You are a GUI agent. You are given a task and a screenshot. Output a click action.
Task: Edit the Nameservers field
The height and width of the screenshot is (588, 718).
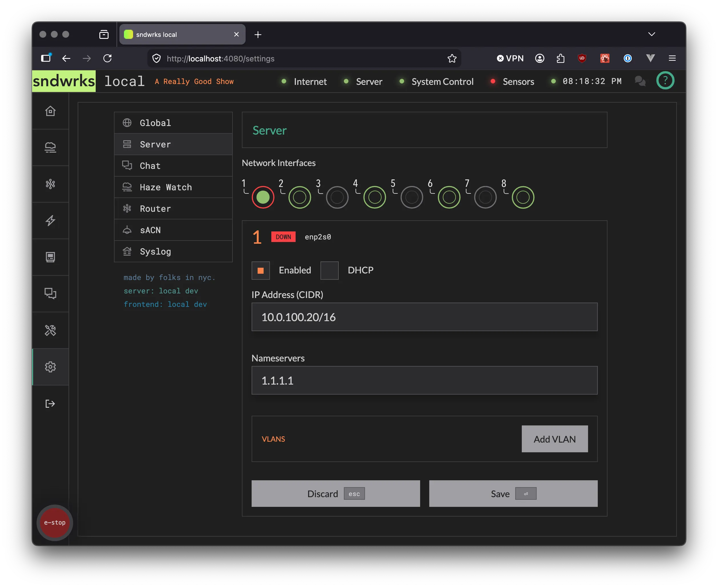pyautogui.click(x=424, y=380)
